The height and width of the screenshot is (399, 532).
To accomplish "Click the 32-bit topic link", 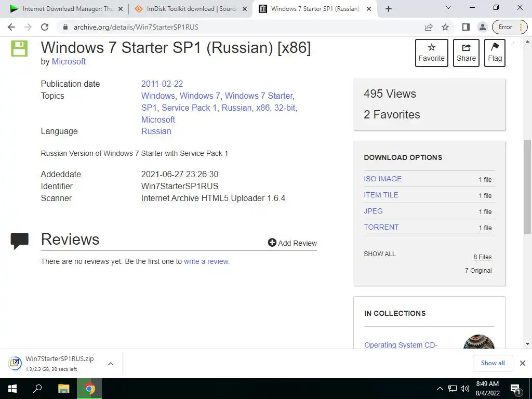I will (285, 108).
